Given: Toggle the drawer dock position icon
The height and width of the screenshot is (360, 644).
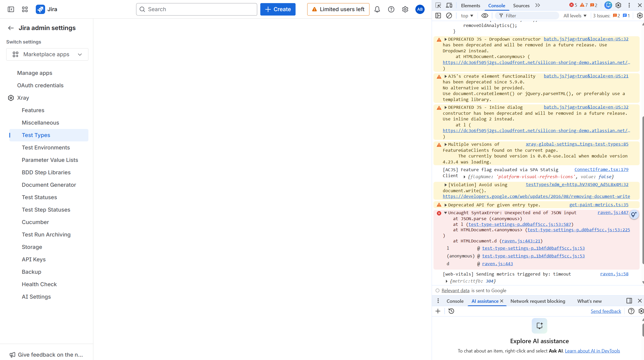Looking at the screenshot, I should tap(629, 301).
